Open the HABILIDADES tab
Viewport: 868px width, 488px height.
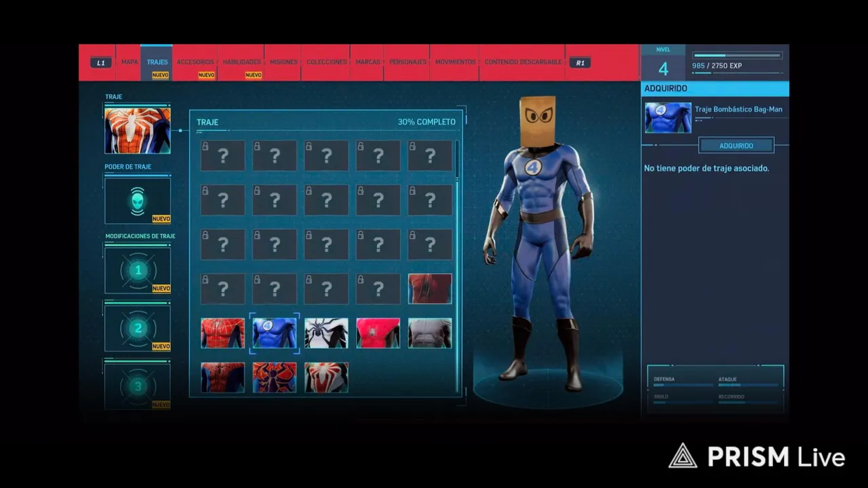[x=241, y=62]
